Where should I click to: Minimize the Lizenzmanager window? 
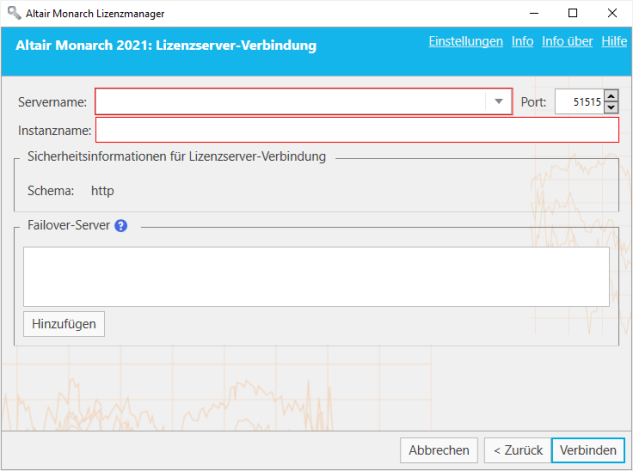click(534, 13)
